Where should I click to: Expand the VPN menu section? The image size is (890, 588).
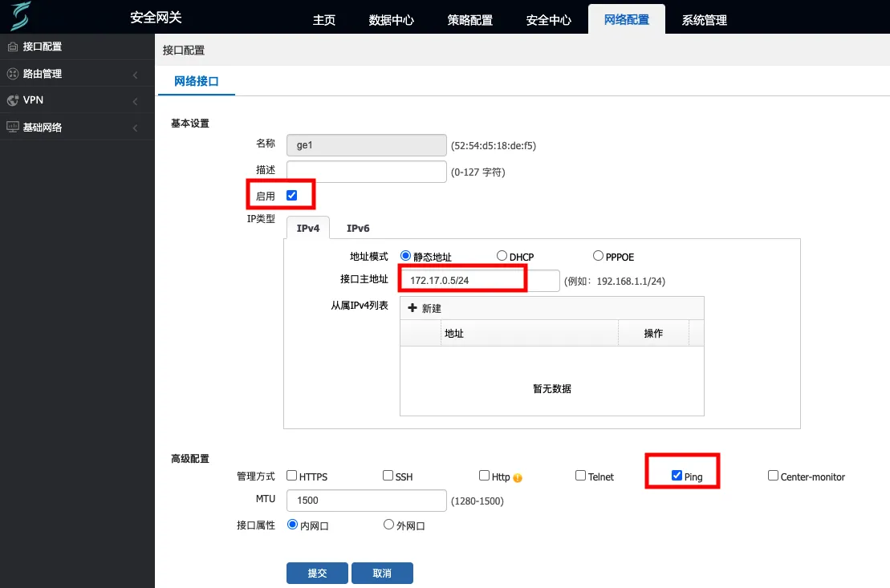[x=78, y=99]
